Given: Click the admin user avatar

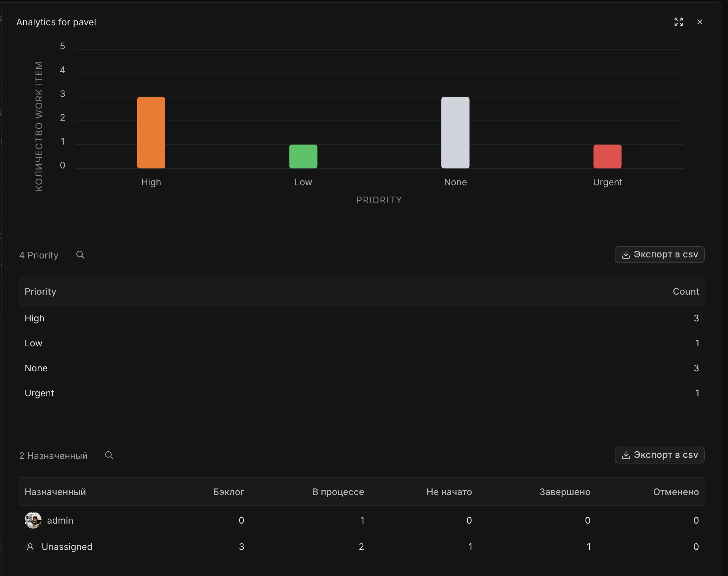Looking at the screenshot, I should tap(33, 520).
